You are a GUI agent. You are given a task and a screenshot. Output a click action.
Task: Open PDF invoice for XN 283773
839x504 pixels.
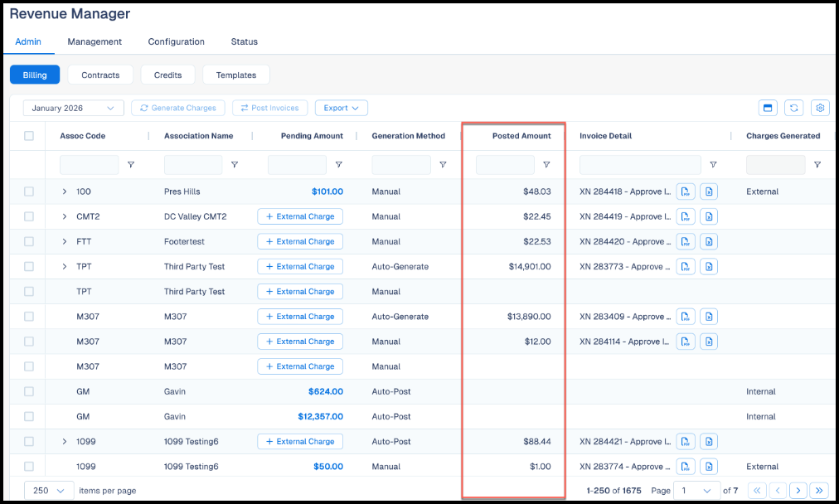tap(686, 266)
